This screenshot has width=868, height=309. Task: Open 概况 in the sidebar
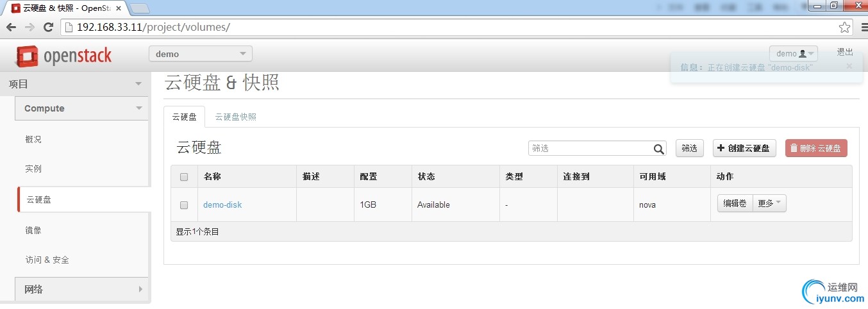[33, 139]
